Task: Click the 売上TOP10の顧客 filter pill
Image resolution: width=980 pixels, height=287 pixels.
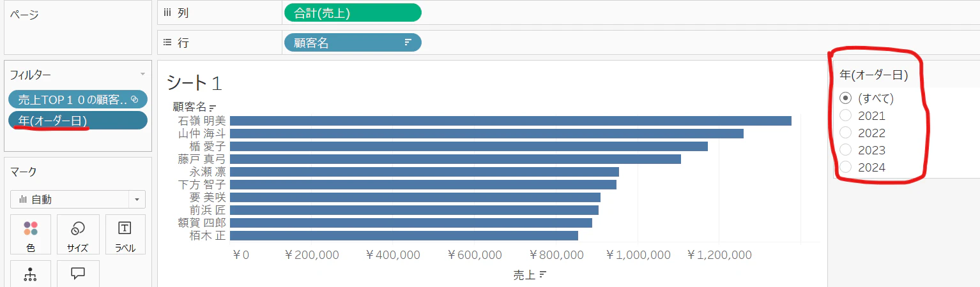Action: point(78,99)
